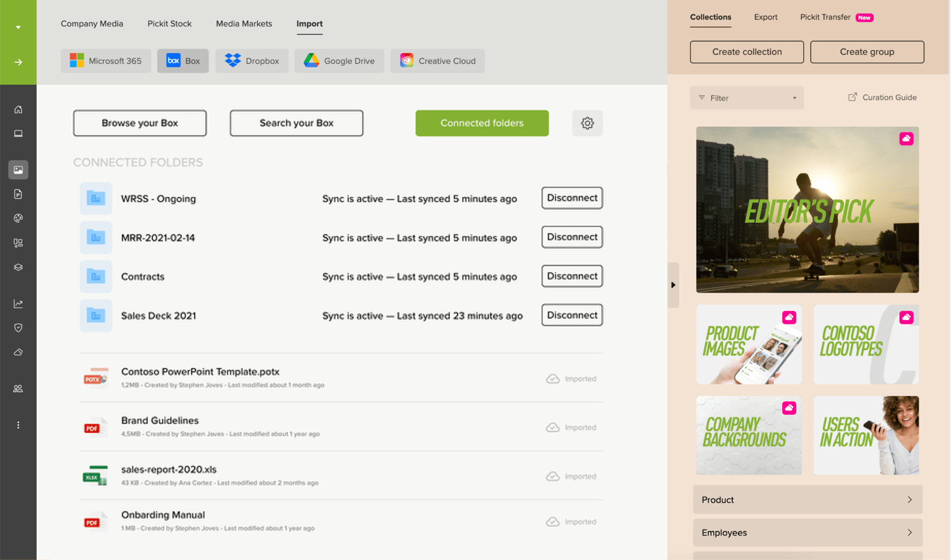Image resolution: width=951 pixels, height=560 pixels.
Task: Click the home icon in left sidebar
Action: click(x=18, y=110)
